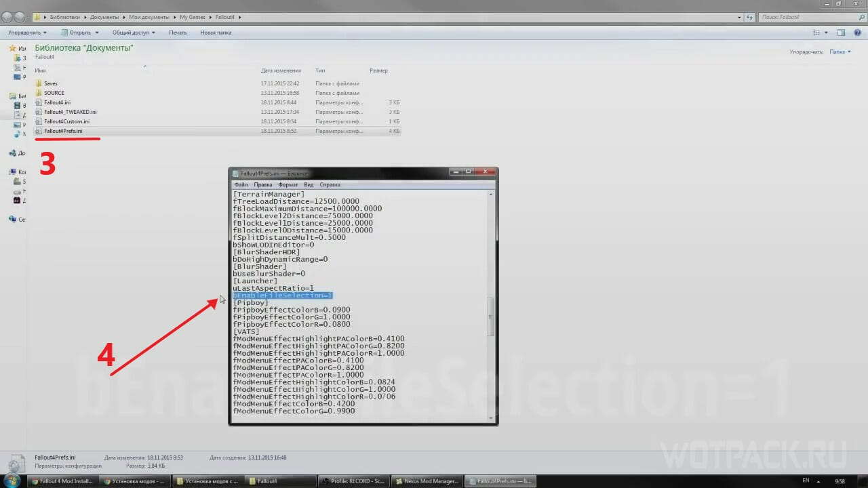The image size is (868, 488).
Task: Select the Fallout4_TWEAKED.ini file
Action: [x=70, y=112]
